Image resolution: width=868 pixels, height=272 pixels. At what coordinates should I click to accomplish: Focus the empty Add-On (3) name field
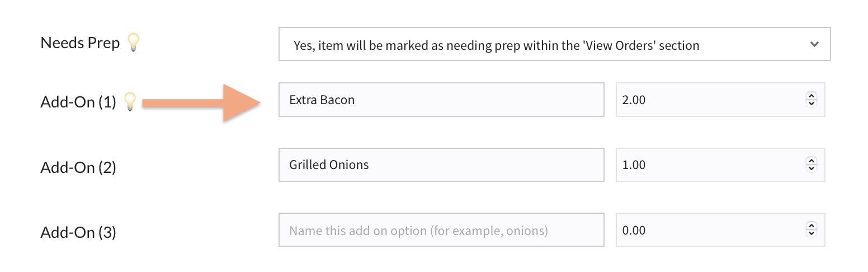coord(441,230)
